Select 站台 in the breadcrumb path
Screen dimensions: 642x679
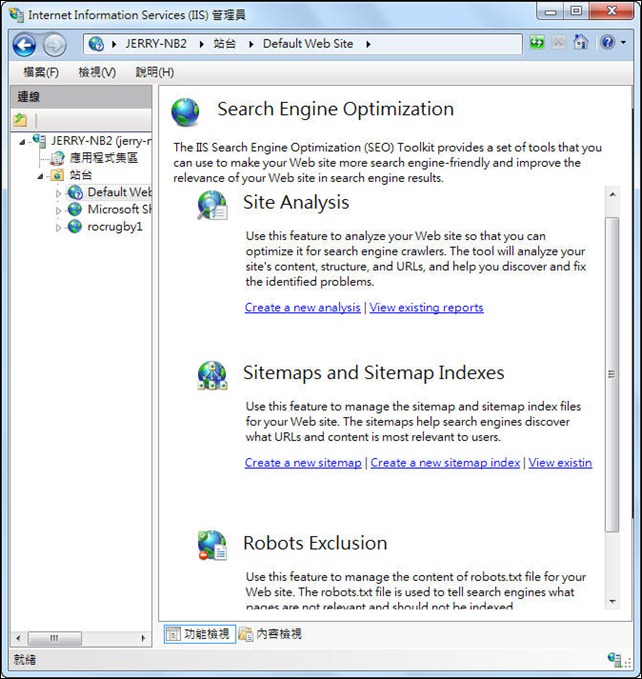(225, 44)
